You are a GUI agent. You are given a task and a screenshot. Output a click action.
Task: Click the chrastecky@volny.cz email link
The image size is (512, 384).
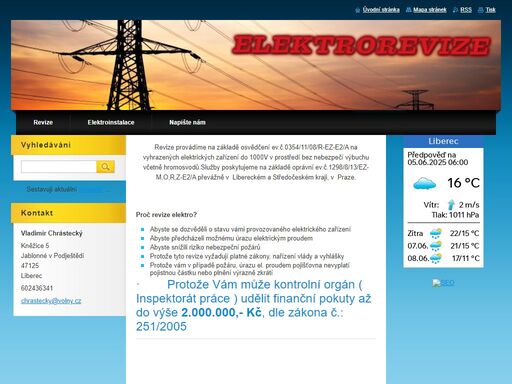[x=51, y=301]
